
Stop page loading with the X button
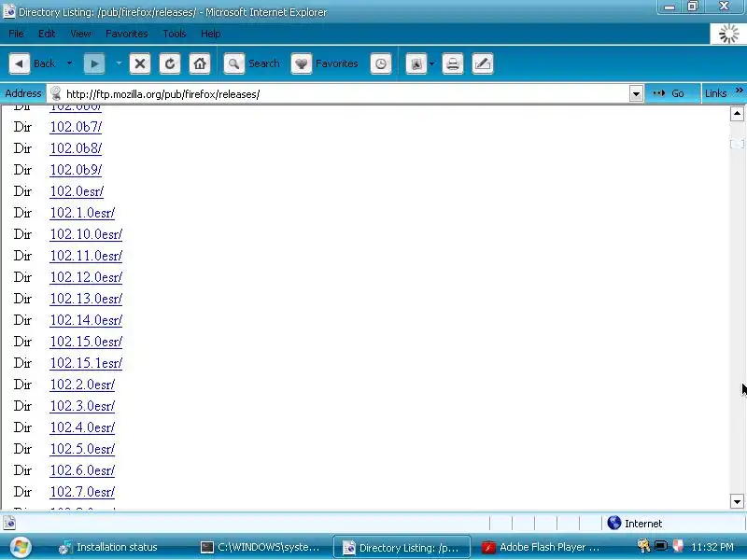point(140,63)
